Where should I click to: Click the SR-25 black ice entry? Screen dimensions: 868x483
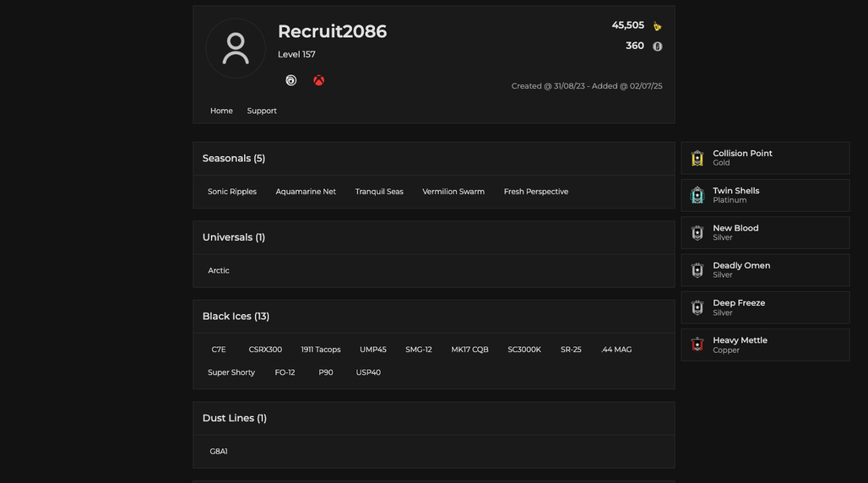tap(571, 350)
